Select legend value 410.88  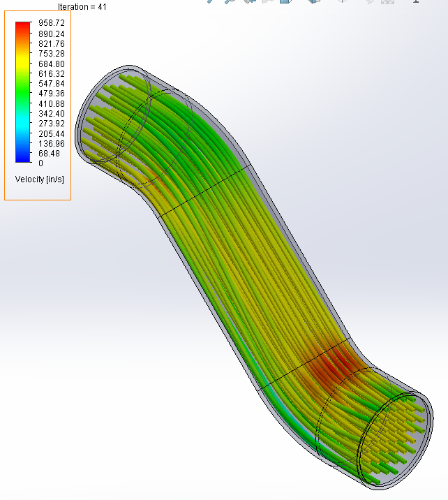click(52, 104)
